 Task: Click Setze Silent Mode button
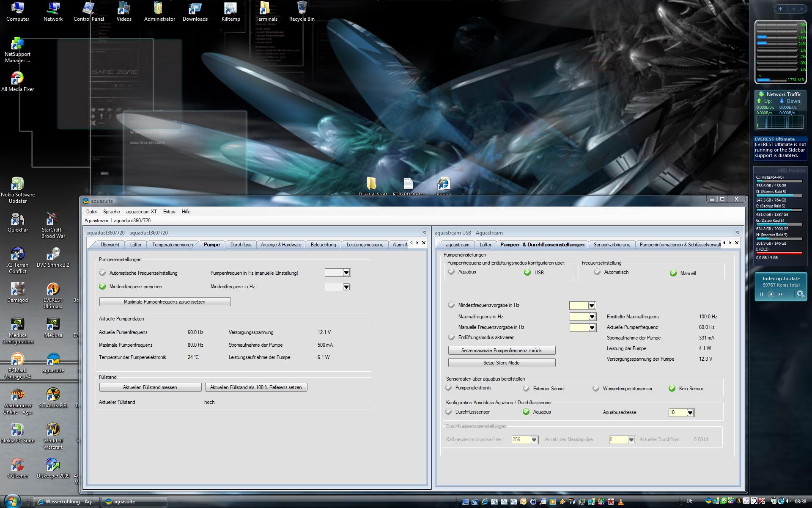502,363
